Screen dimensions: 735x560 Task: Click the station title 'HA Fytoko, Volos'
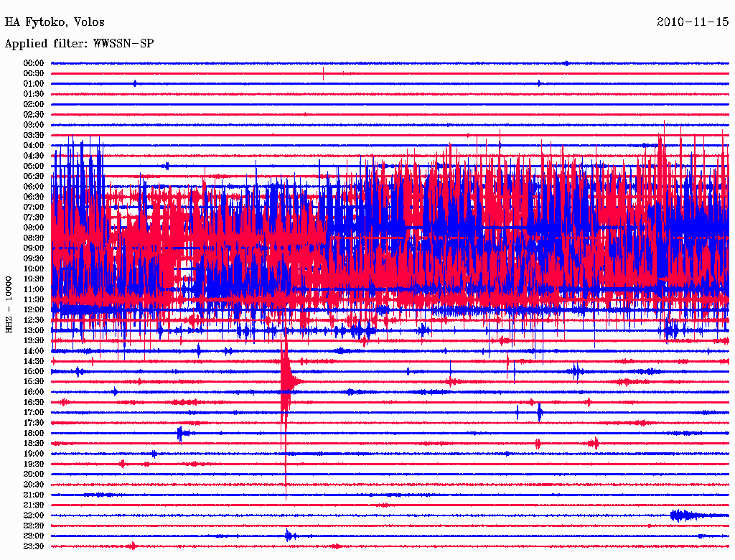tap(55, 22)
